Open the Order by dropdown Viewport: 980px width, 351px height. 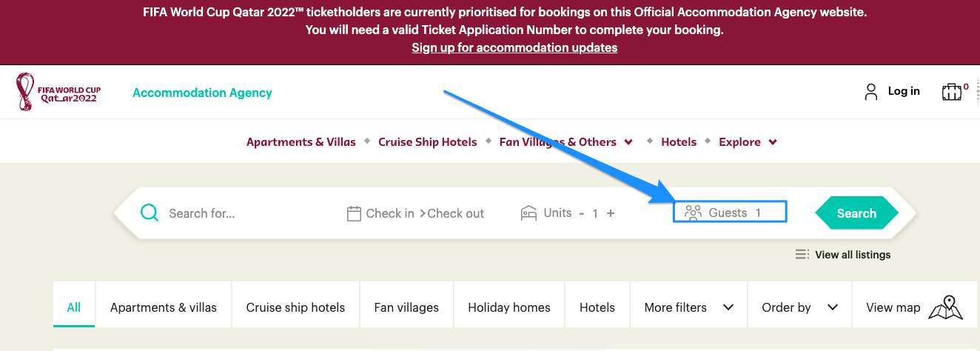(799, 307)
